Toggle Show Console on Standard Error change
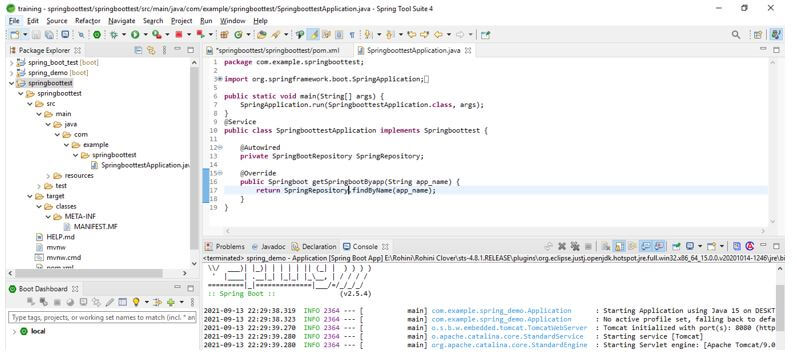 pyautogui.click(x=659, y=246)
